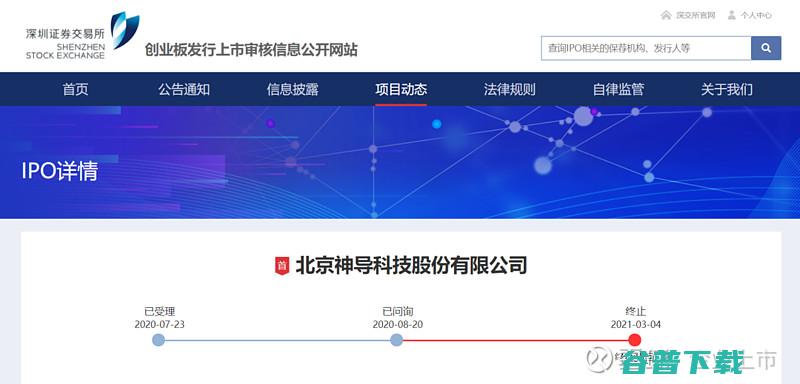Image resolution: width=800 pixels, height=384 pixels.
Task: Open the 公告通知 menu item
Action: (184, 89)
